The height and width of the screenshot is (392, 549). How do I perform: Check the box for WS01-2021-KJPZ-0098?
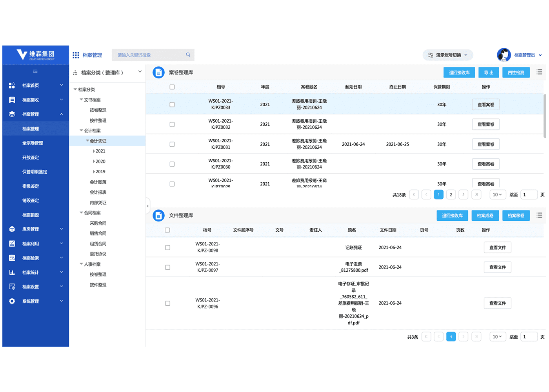click(168, 248)
